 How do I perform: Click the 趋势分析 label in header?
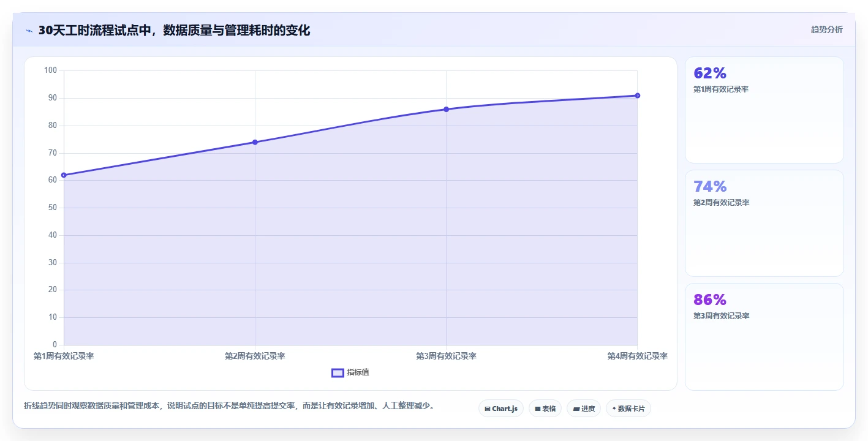tap(826, 29)
